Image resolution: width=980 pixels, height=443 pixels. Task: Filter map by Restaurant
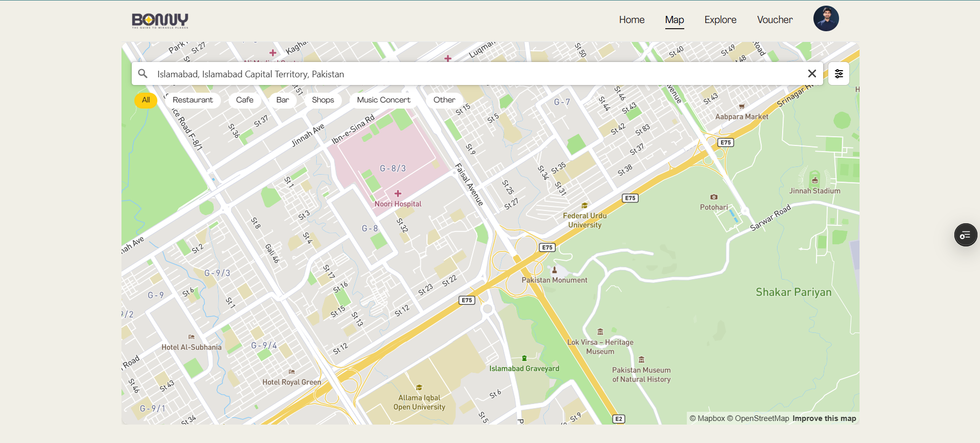193,100
